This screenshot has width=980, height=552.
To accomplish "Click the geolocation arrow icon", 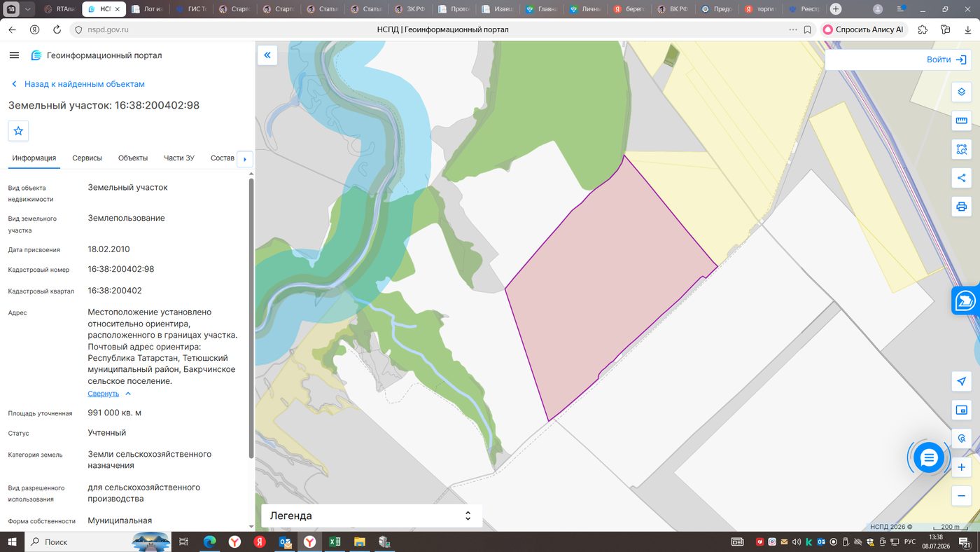I will point(961,381).
